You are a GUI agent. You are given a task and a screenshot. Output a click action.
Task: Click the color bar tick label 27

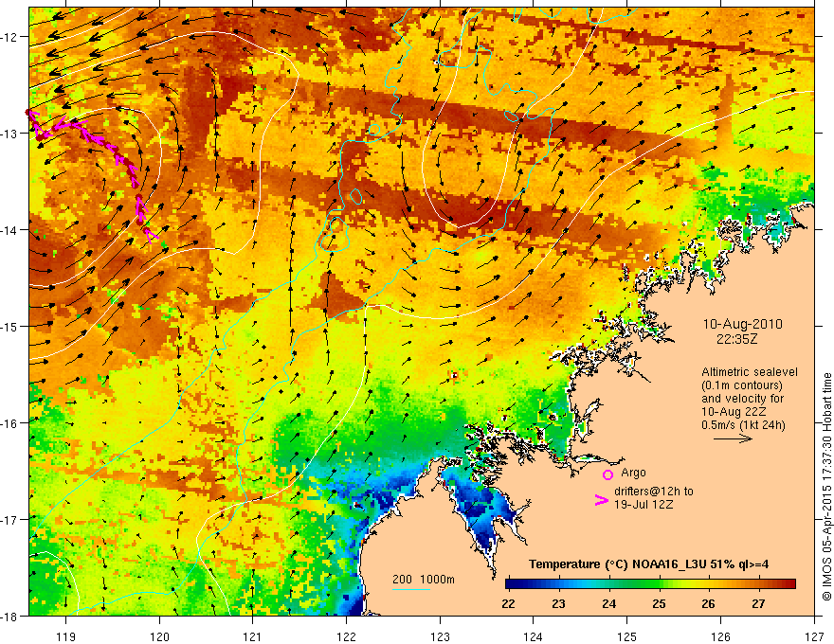pyautogui.click(x=758, y=604)
